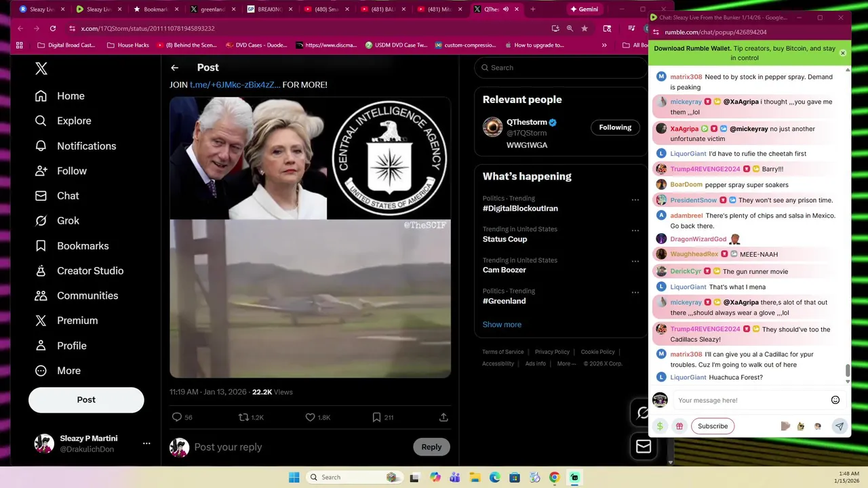Open emoji picker in Rumble chat
This screenshot has width=868, height=488.
coord(835,400)
